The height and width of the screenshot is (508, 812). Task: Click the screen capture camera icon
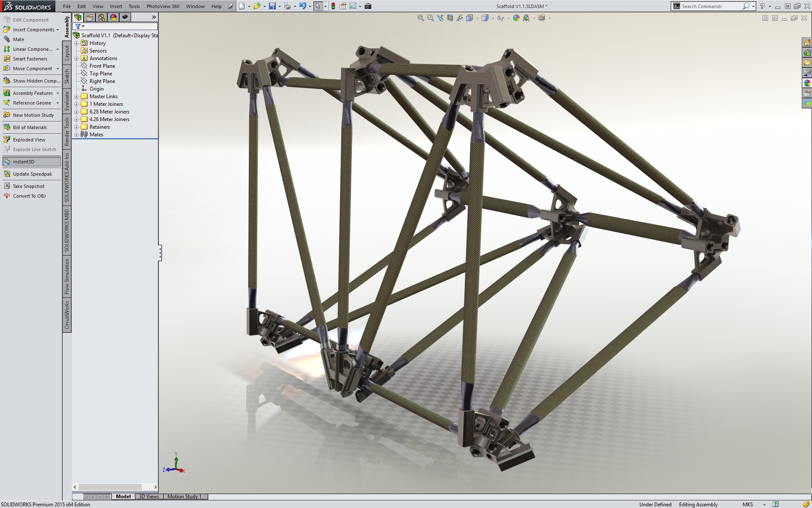pos(368,6)
